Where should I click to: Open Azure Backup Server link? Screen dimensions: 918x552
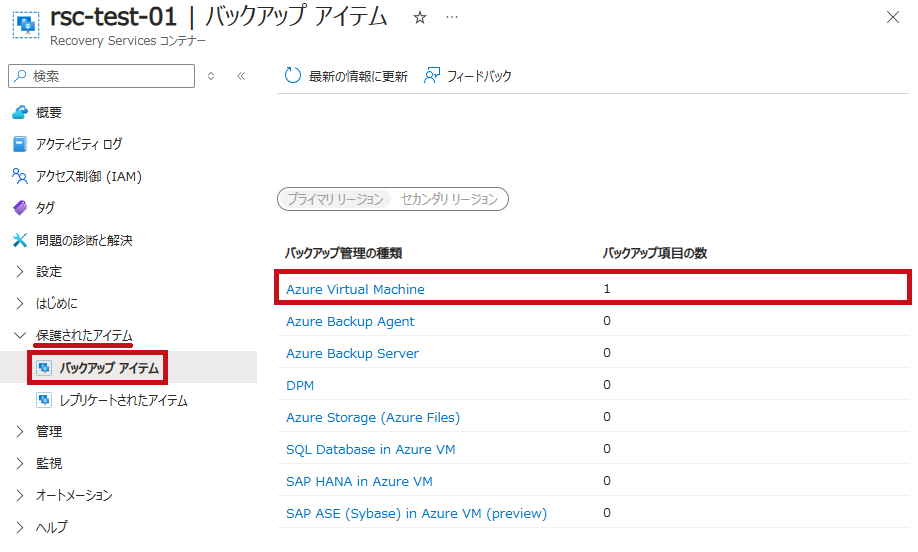point(352,354)
